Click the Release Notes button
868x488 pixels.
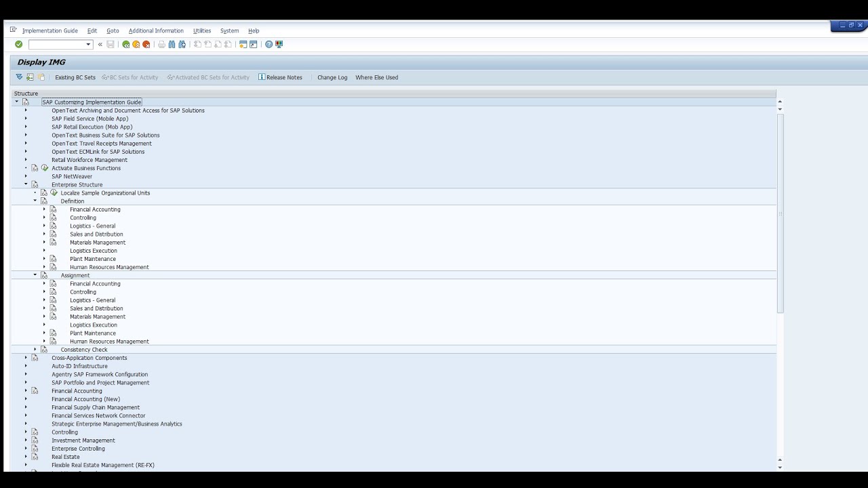click(280, 77)
